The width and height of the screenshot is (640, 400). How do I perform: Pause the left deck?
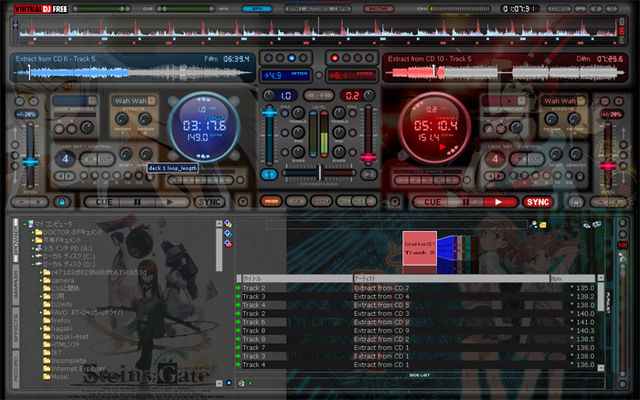(x=137, y=202)
